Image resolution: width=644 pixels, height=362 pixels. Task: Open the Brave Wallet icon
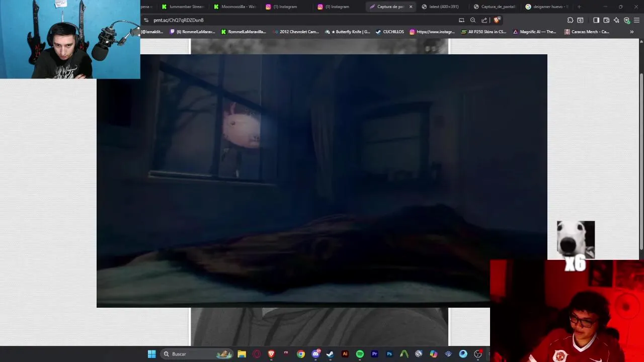606,20
